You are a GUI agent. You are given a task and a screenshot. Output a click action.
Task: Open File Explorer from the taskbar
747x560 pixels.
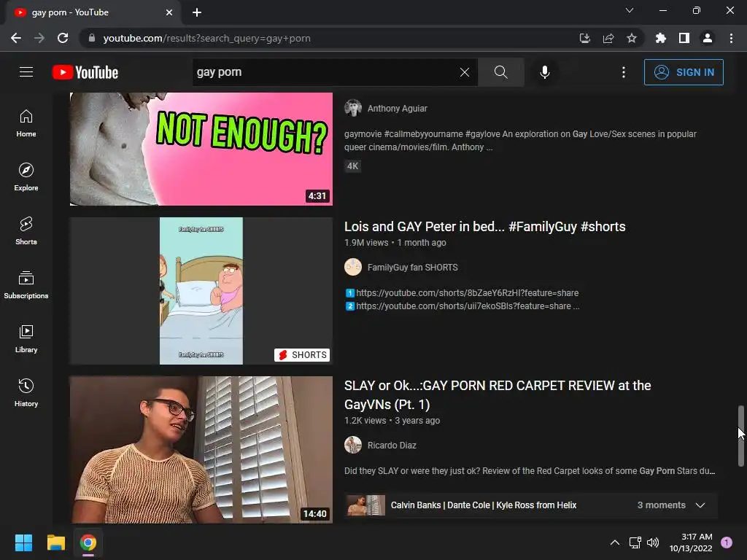coord(55,542)
